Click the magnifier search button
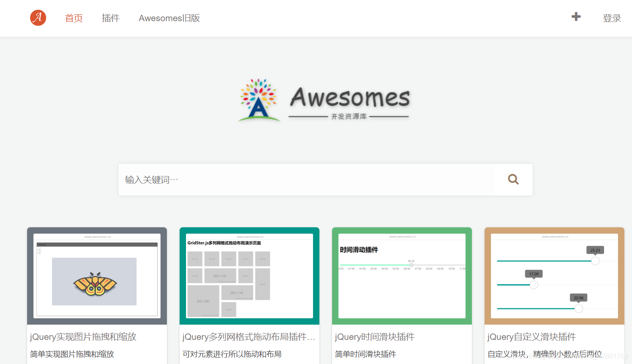632x364 pixels. (x=513, y=179)
